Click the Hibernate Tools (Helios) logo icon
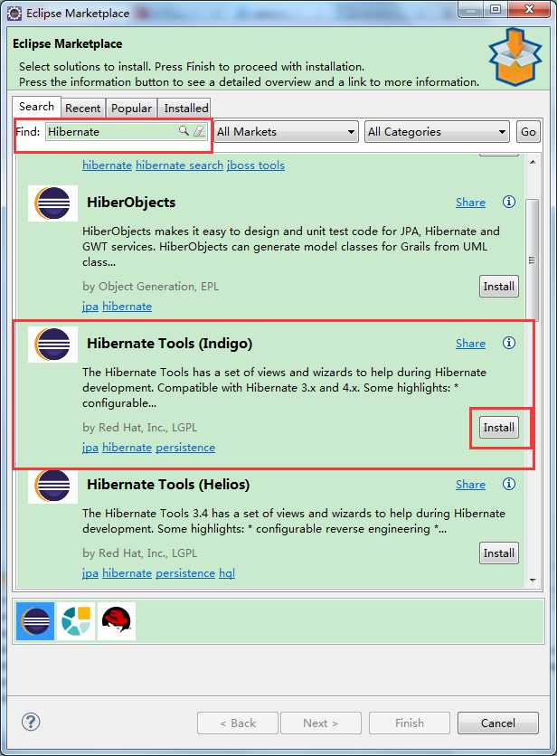The width and height of the screenshot is (557, 756). (x=52, y=486)
